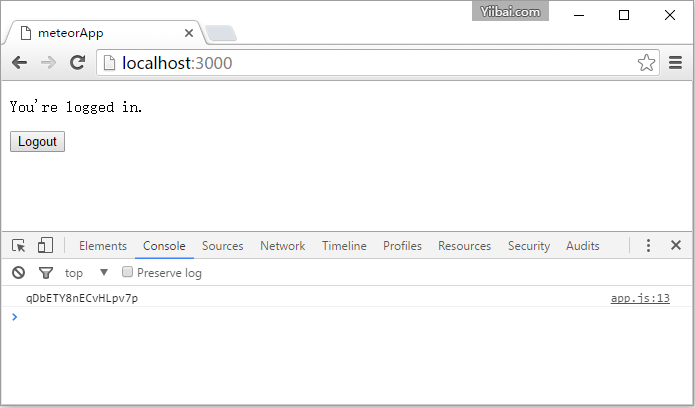
Task: Open the Chrome hamburger menu
Action: [675, 63]
